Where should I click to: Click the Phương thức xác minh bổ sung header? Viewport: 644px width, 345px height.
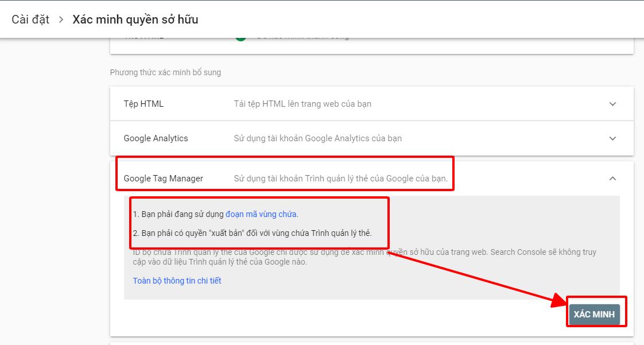[x=165, y=72]
